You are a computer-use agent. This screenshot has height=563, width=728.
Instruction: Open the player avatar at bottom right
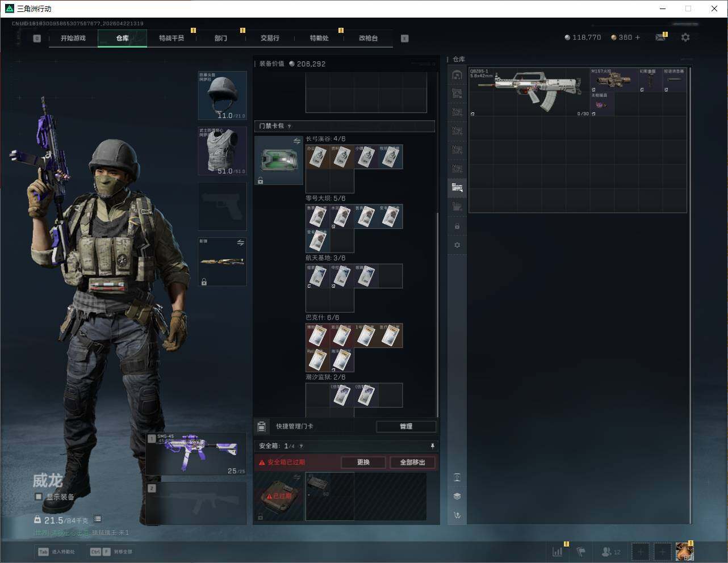(684, 551)
